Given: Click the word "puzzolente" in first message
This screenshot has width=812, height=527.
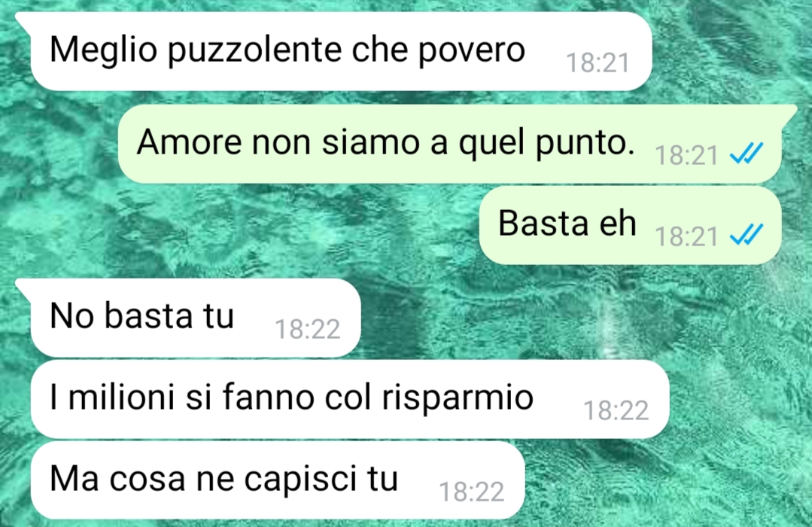Looking at the screenshot, I should pyautogui.click(x=254, y=51).
